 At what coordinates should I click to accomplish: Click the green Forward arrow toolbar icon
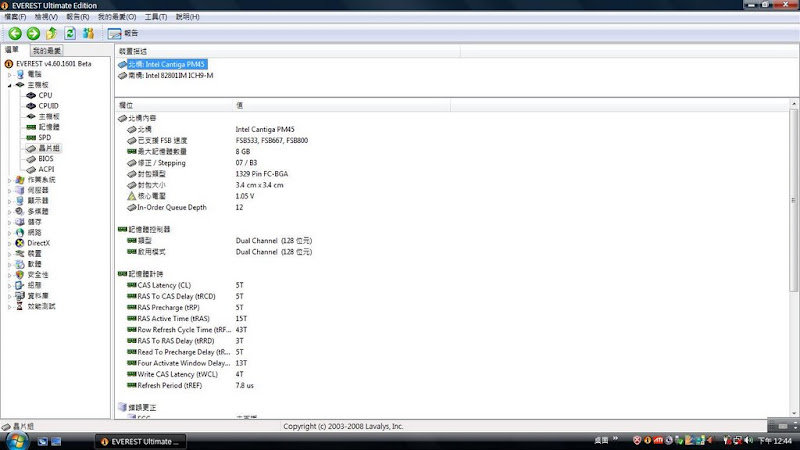point(33,33)
